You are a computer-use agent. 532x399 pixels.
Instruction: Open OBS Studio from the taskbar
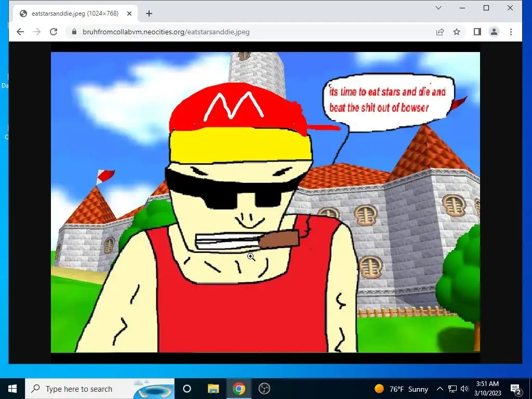[264, 389]
